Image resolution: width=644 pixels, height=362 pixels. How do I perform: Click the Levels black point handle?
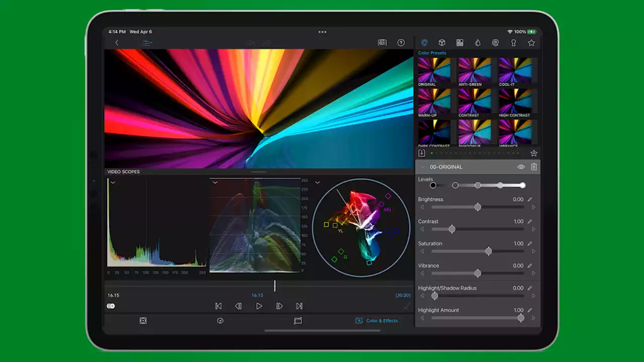click(x=433, y=186)
